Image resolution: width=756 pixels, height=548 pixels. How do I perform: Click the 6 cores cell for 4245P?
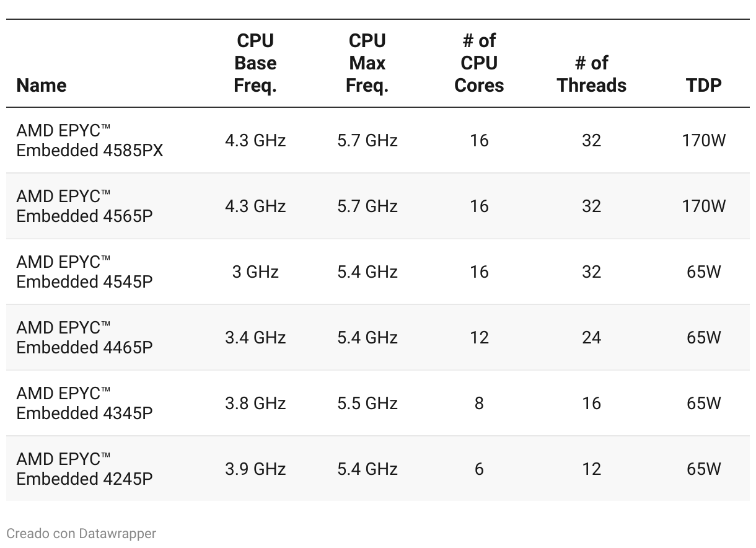click(x=479, y=469)
